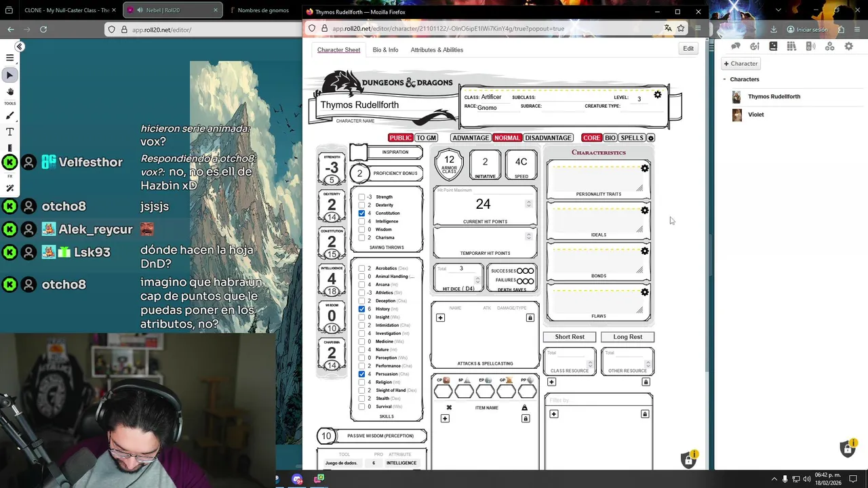Show the SPELLS sheet page
The width and height of the screenshot is (868, 488).
coord(632,138)
